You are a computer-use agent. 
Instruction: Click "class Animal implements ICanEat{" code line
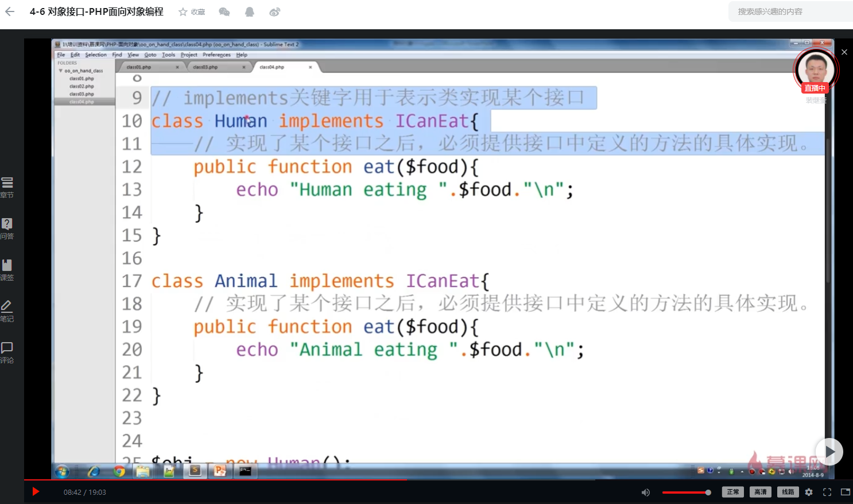pos(320,281)
